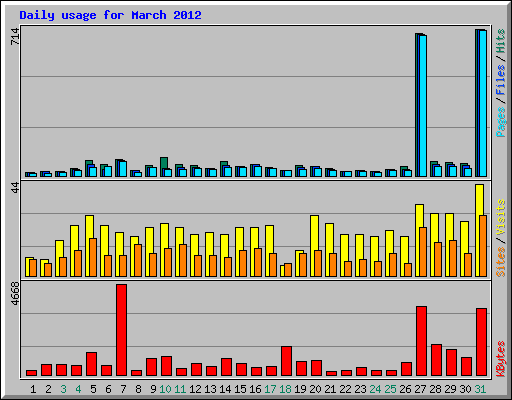This screenshot has height=400, width=512.
Task: Click the 'Pages' legend label
Action: coord(501,122)
